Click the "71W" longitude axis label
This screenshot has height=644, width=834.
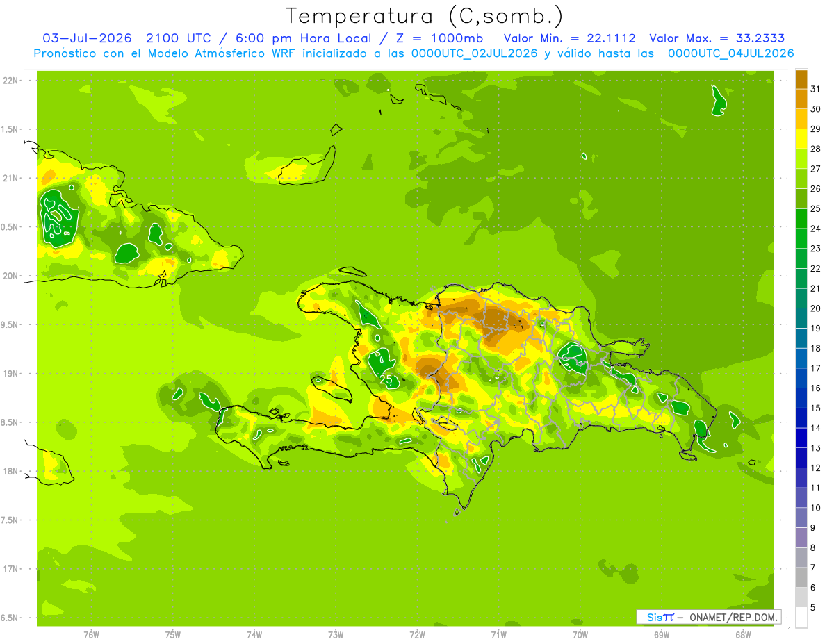pos(498,634)
